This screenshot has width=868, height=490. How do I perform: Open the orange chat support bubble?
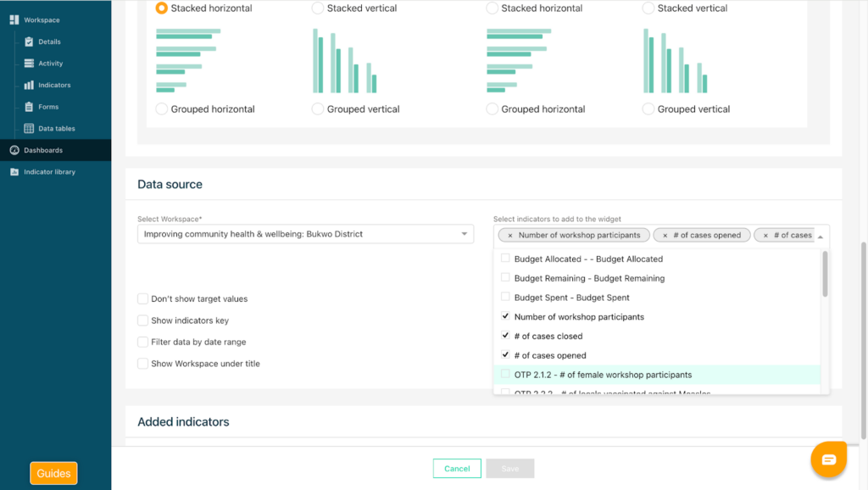coord(828,459)
